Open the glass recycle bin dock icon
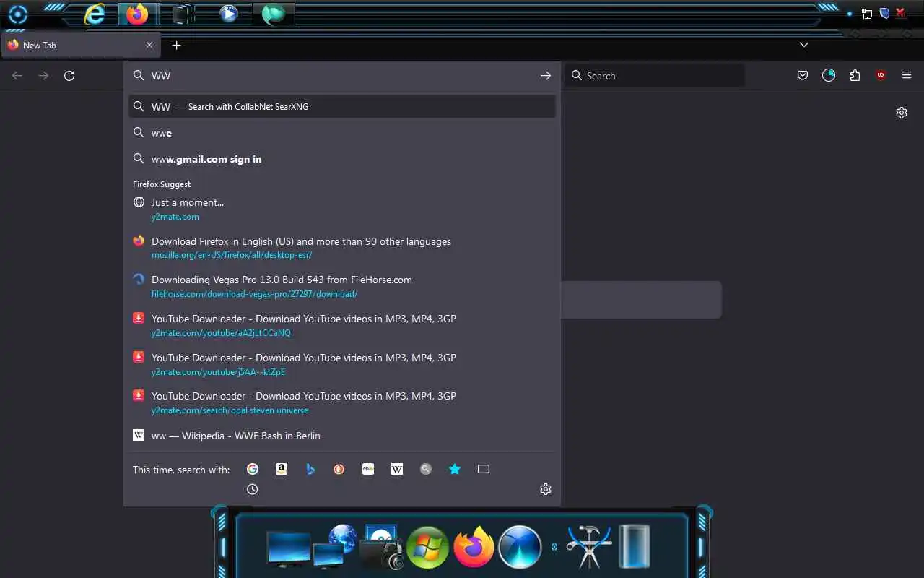 pos(635,546)
